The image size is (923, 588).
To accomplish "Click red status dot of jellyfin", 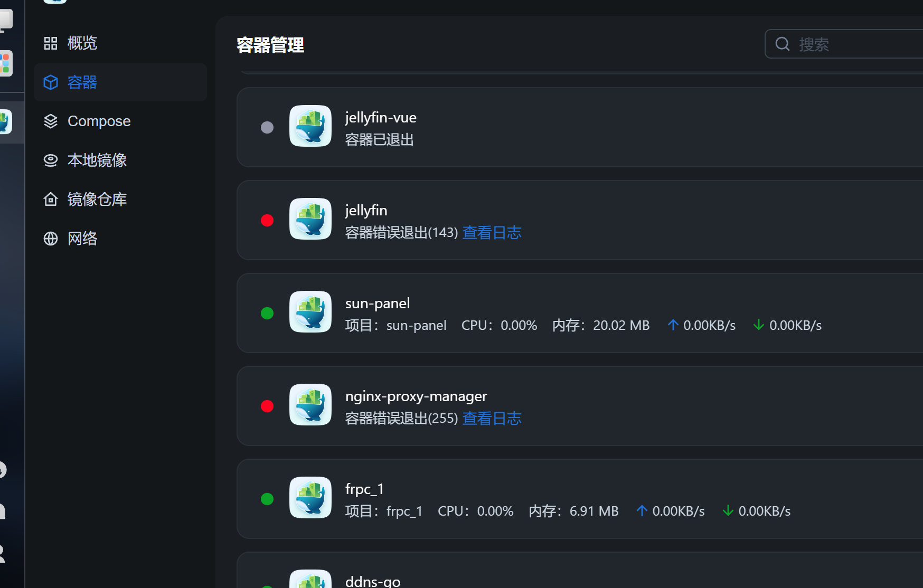I will (x=267, y=220).
